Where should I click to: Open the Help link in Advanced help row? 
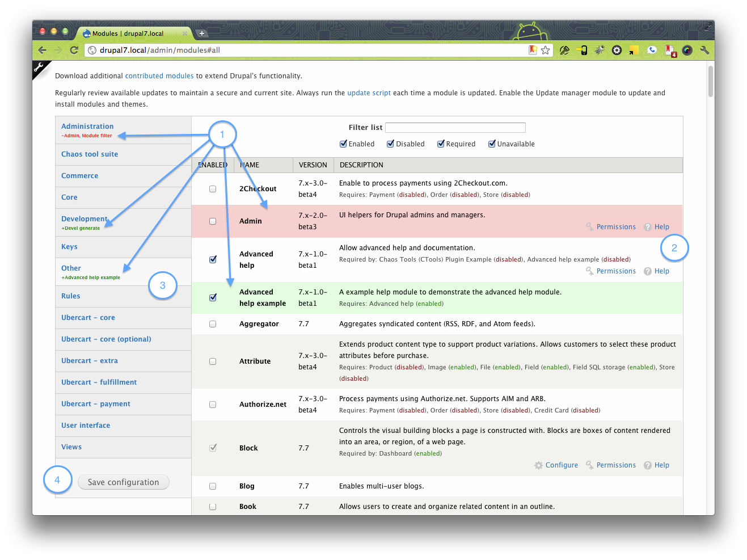pos(662,271)
